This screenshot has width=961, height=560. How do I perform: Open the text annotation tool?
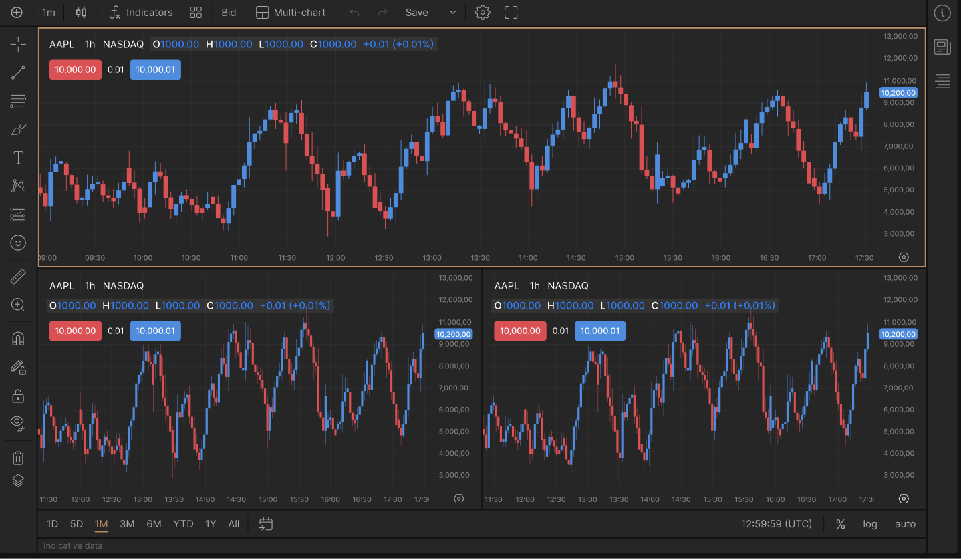pos(18,158)
